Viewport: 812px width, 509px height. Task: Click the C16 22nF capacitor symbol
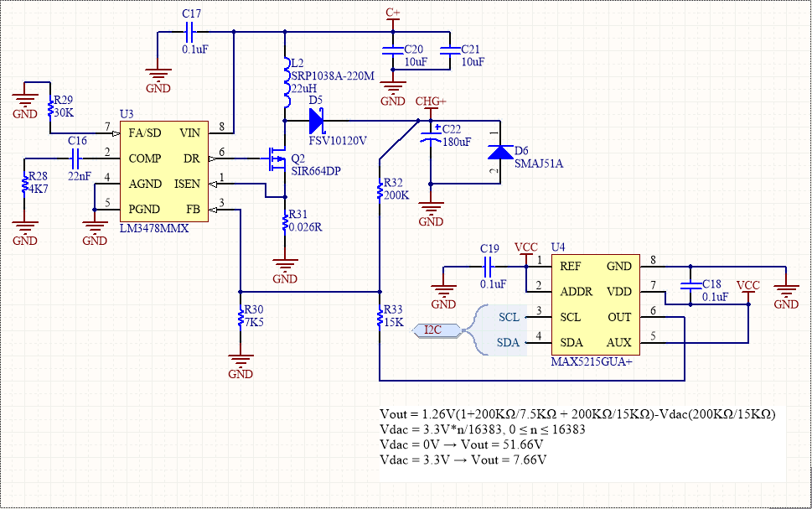(x=75, y=157)
